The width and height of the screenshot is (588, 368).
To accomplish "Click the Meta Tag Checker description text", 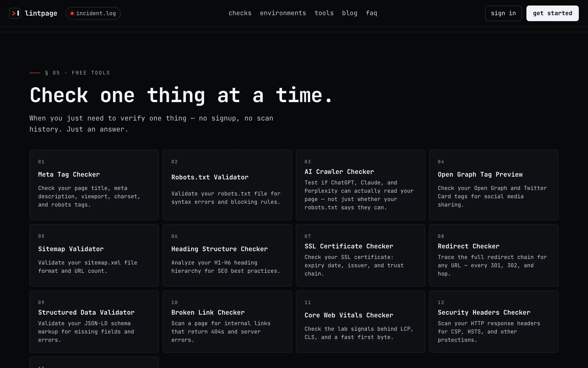I will [x=89, y=196].
